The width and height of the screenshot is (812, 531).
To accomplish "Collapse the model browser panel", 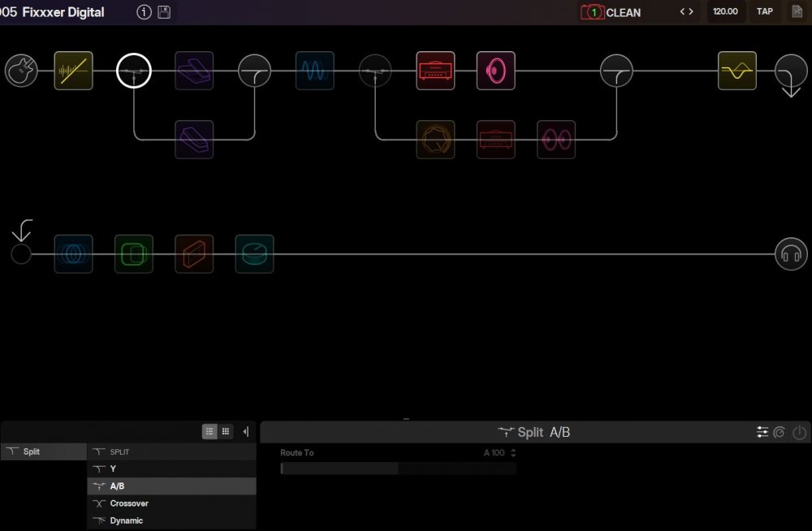I will [x=246, y=431].
